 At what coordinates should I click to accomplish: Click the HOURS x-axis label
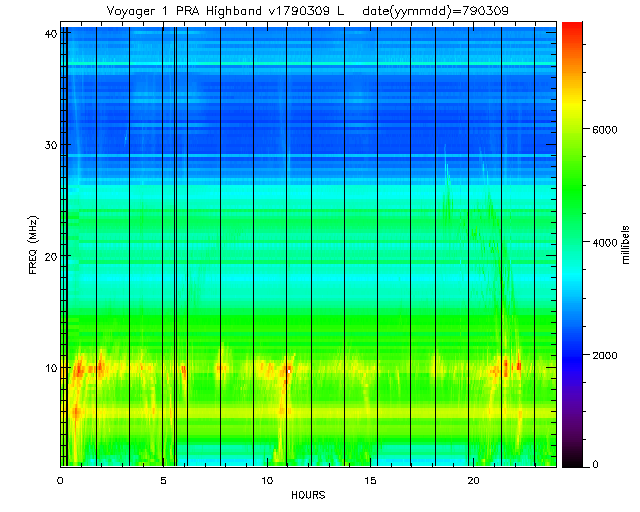point(308,495)
